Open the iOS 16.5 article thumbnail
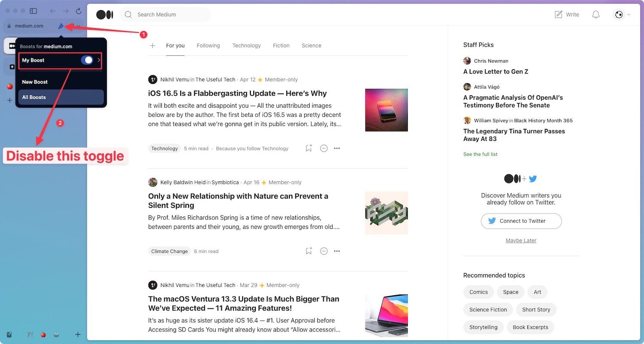The image size is (644, 344). tap(386, 110)
